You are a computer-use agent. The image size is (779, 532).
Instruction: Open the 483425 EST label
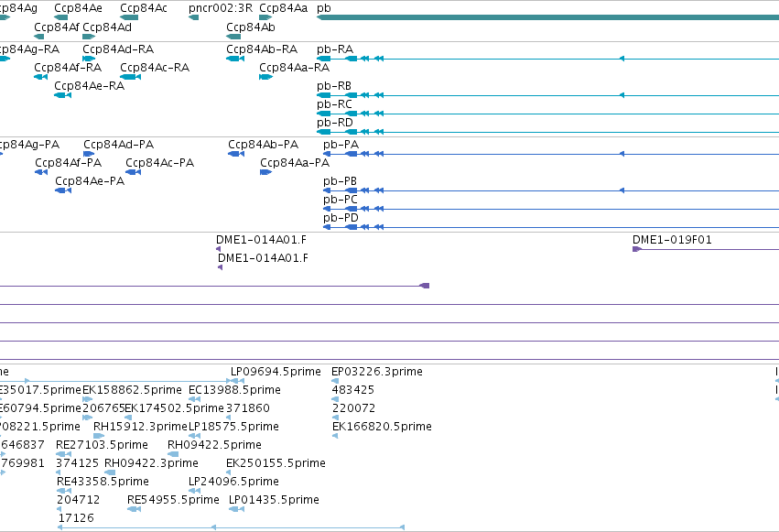352,390
